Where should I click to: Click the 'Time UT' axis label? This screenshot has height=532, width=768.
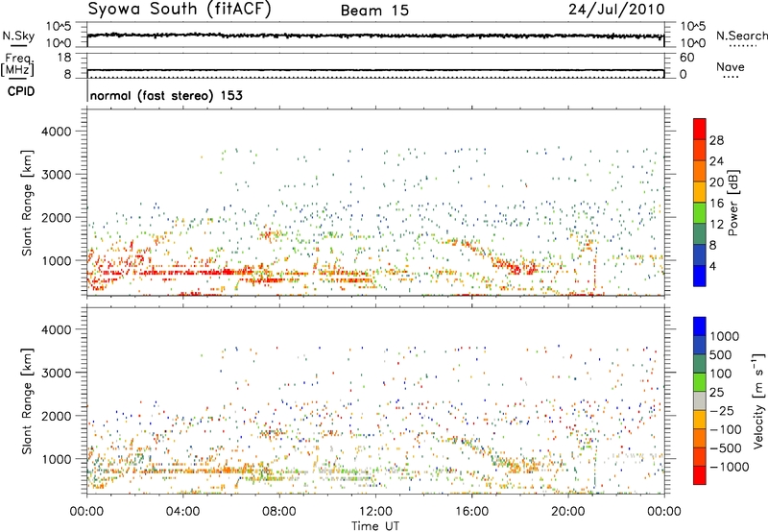(x=375, y=526)
